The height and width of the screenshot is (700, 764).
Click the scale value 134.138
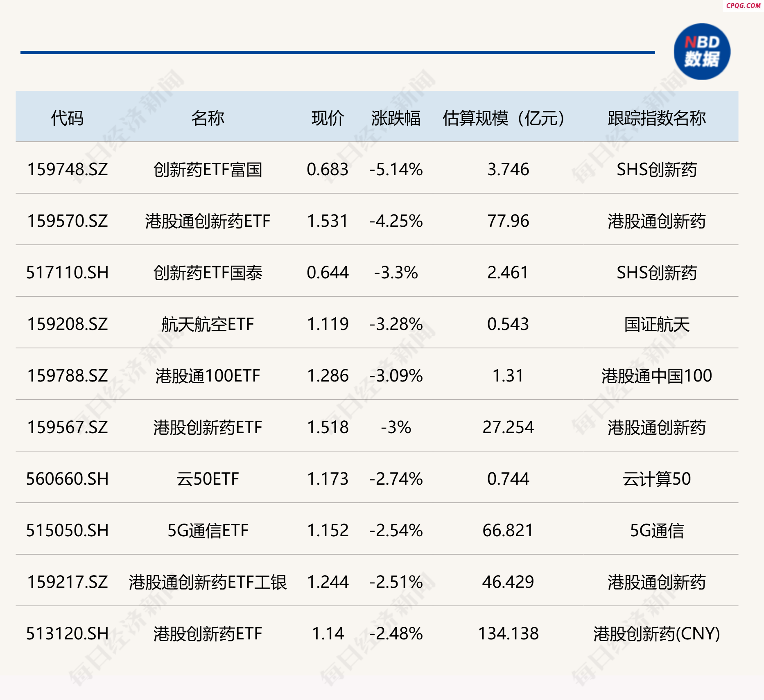point(508,633)
